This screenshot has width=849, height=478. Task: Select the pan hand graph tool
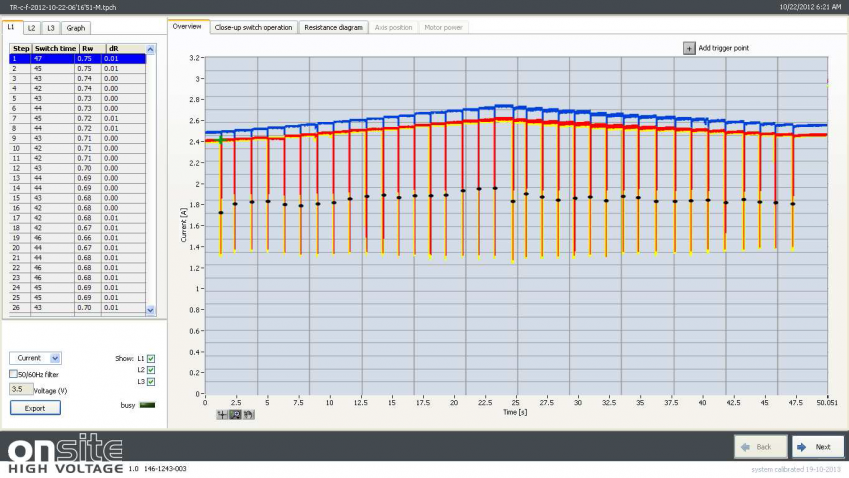pos(247,414)
